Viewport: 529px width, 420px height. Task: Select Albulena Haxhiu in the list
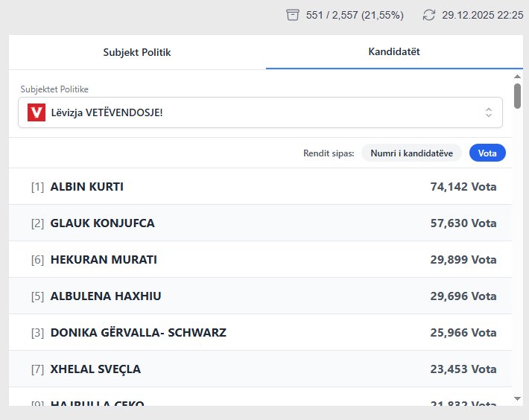coord(260,296)
